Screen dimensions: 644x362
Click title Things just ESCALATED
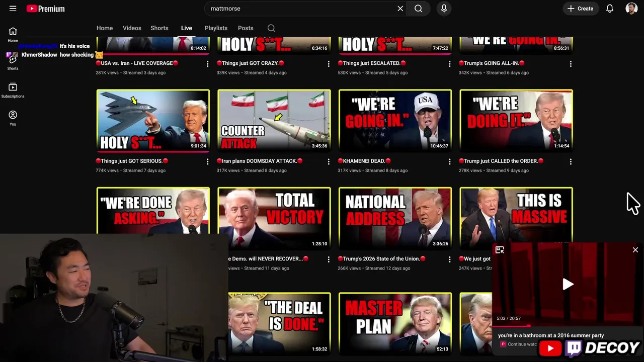tap(372, 63)
